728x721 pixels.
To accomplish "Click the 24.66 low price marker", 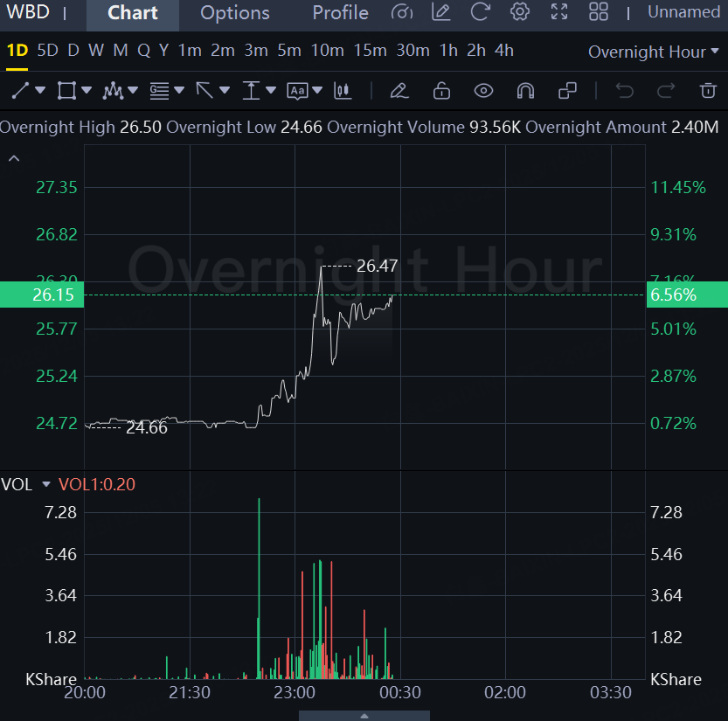I will pyautogui.click(x=147, y=427).
